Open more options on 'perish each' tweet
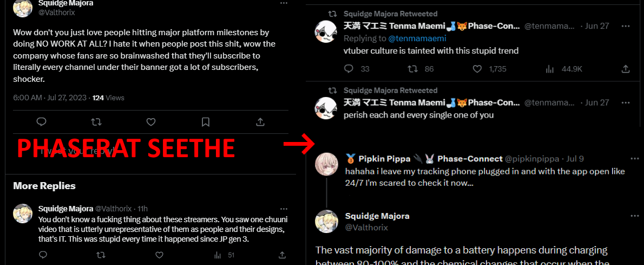 [x=626, y=102]
